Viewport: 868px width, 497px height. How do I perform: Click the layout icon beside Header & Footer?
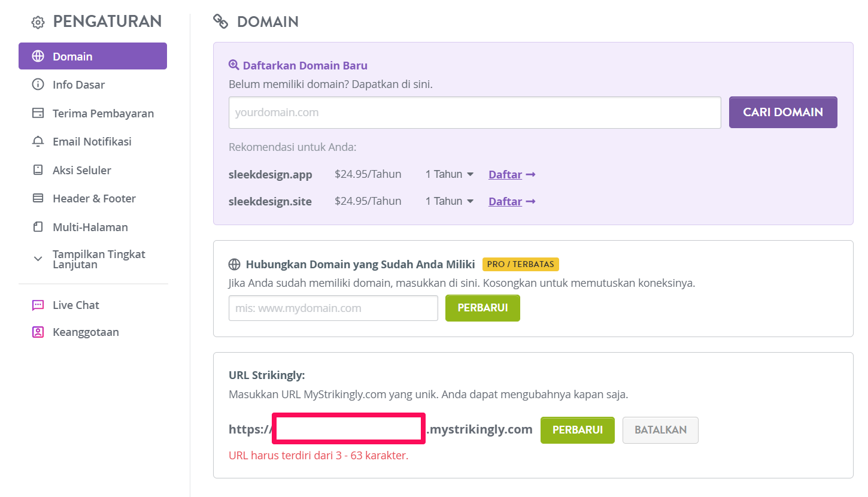point(38,198)
